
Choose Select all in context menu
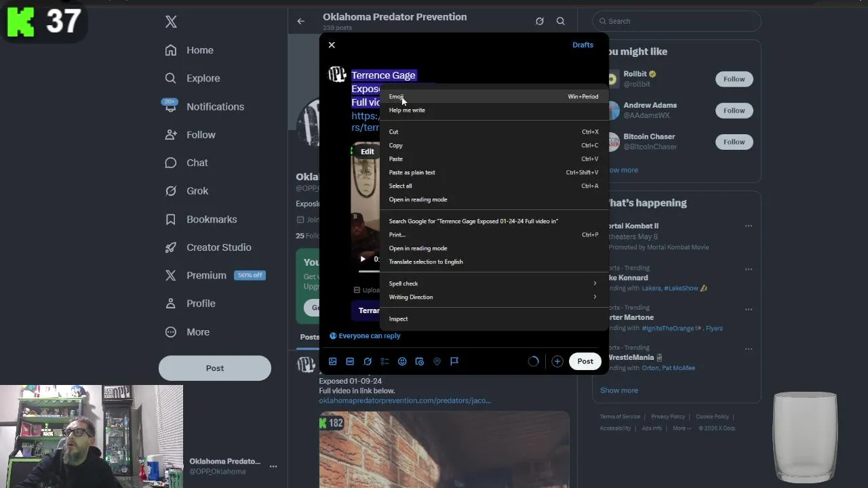tap(494, 186)
